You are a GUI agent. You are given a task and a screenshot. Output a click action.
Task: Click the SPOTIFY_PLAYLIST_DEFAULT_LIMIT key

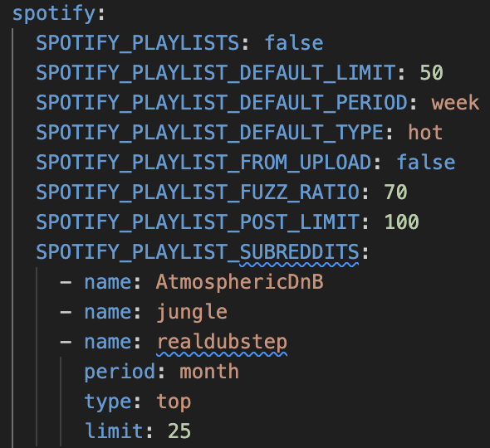216,73
